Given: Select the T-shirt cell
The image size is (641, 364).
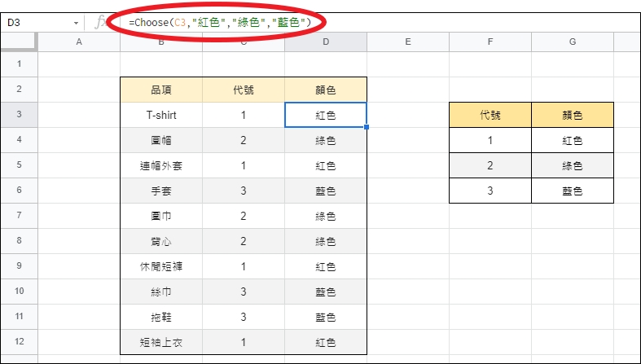Looking at the screenshot, I should [161, 115].
